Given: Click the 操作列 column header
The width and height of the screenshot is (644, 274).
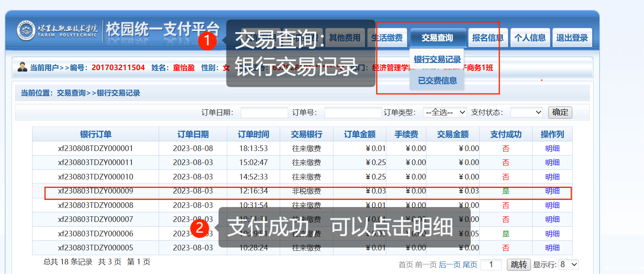Looking at the screenshot, I should click(552, 134).
